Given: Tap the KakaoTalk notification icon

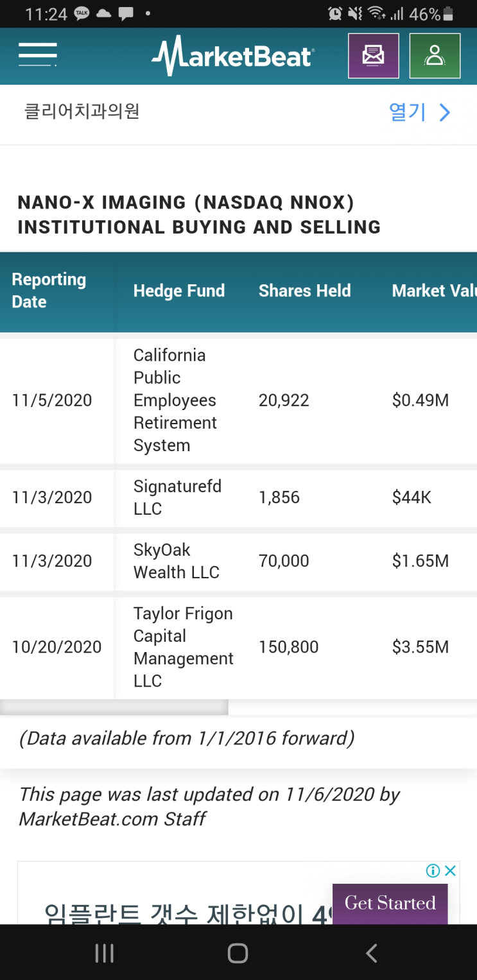Looking at the screenshot, I should tap(82, 13).
